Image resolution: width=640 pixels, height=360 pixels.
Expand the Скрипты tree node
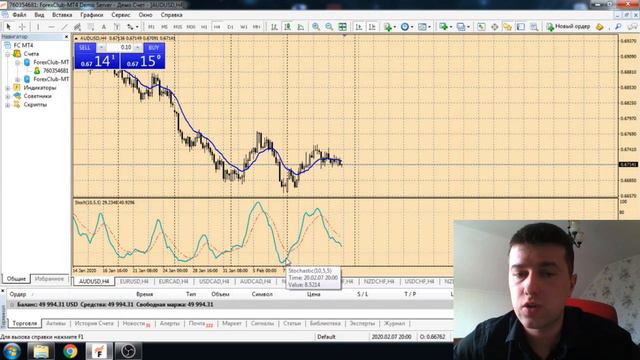(7, 105)
